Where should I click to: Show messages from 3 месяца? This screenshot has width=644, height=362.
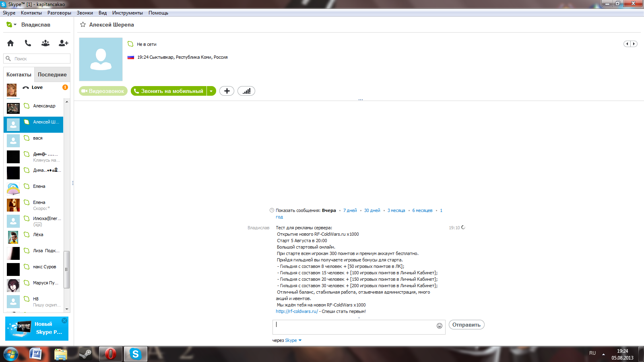(x=396, y=210)
